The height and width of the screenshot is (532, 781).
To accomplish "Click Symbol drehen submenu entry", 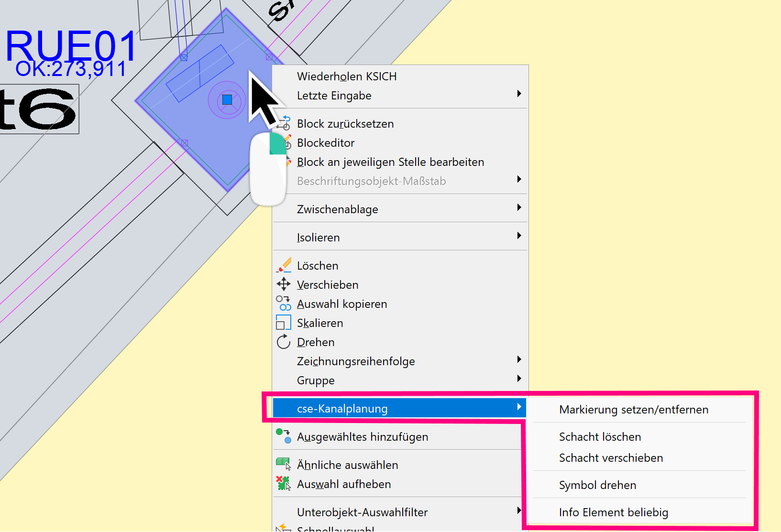I will point(597,485).
